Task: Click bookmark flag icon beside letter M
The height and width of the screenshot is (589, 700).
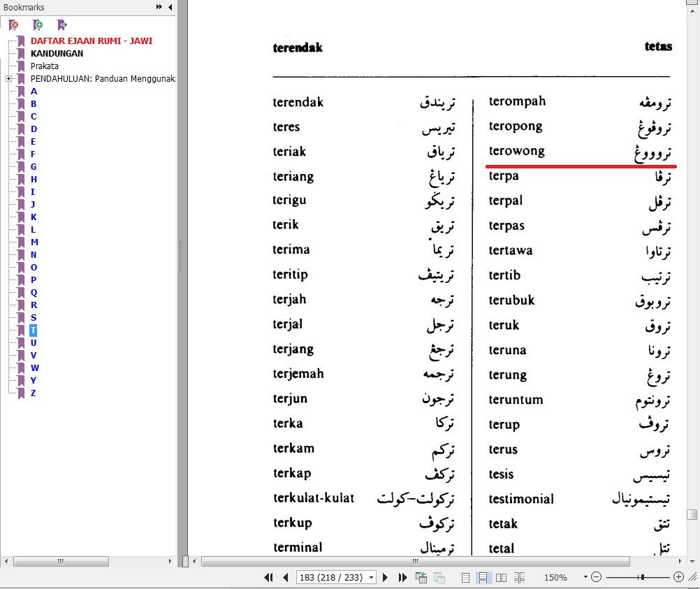Action: [x=21, y=242]
